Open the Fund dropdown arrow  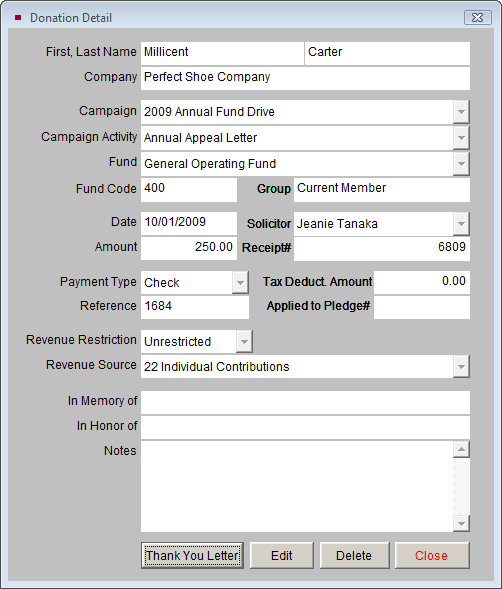point(461,164)
